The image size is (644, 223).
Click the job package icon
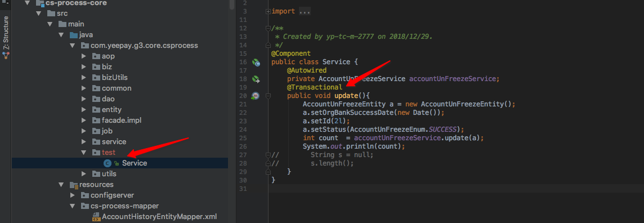coord(96,131)
